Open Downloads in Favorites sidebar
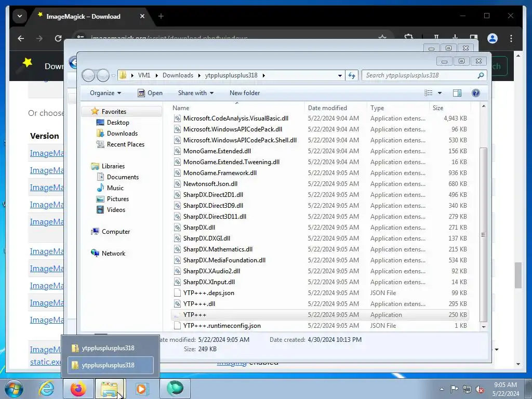This screenshot has width=532, height=399. click(x=122, y=134)
